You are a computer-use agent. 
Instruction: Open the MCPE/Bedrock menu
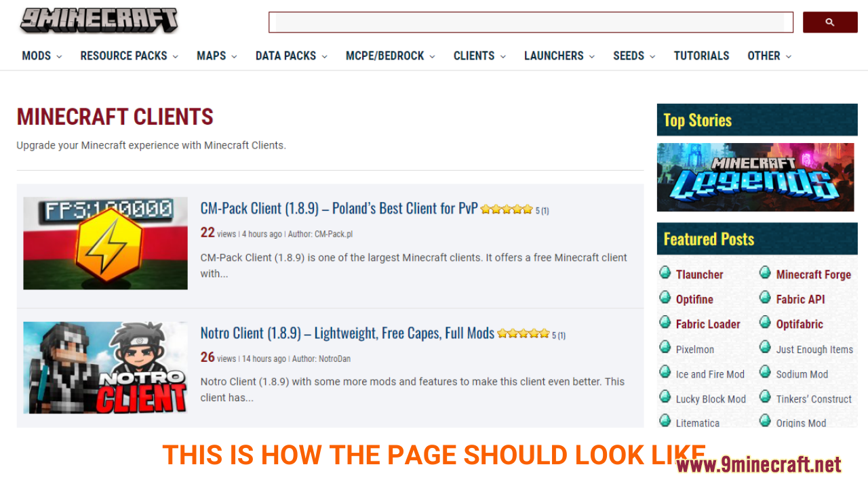pos(390,56)
